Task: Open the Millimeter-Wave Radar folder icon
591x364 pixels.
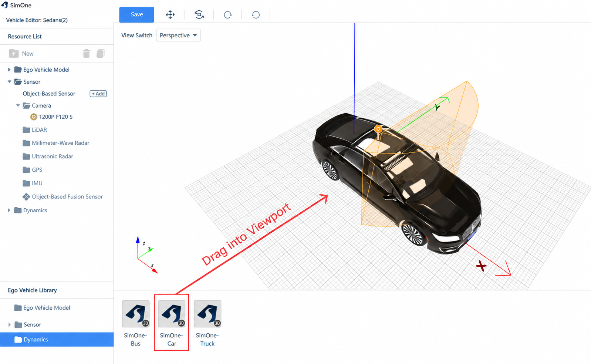Action: pyautogui.click(x=26, y=143)
